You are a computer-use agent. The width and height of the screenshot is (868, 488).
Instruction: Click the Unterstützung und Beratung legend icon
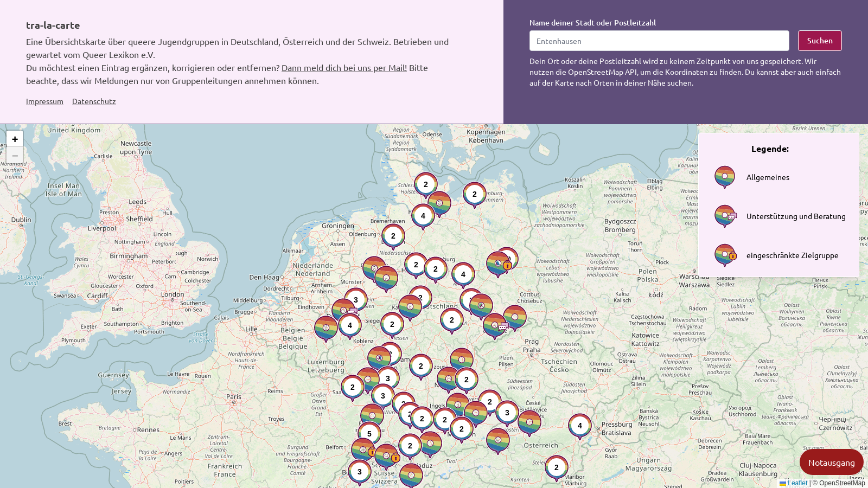[x=725, y=216]
